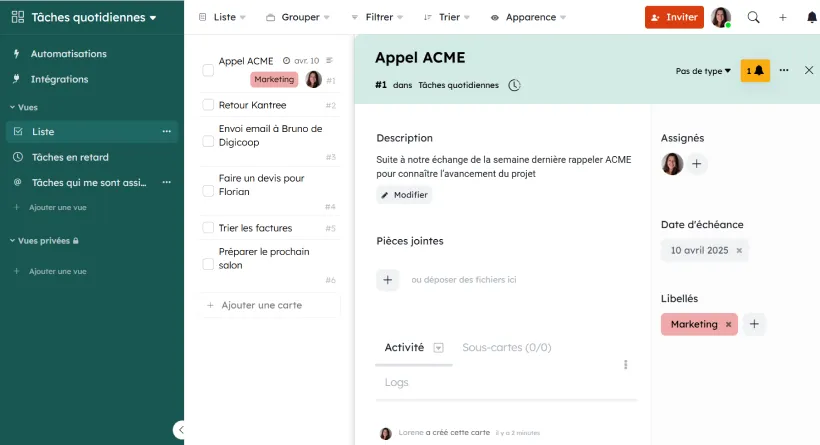Open the Trier les factures card

255,228
